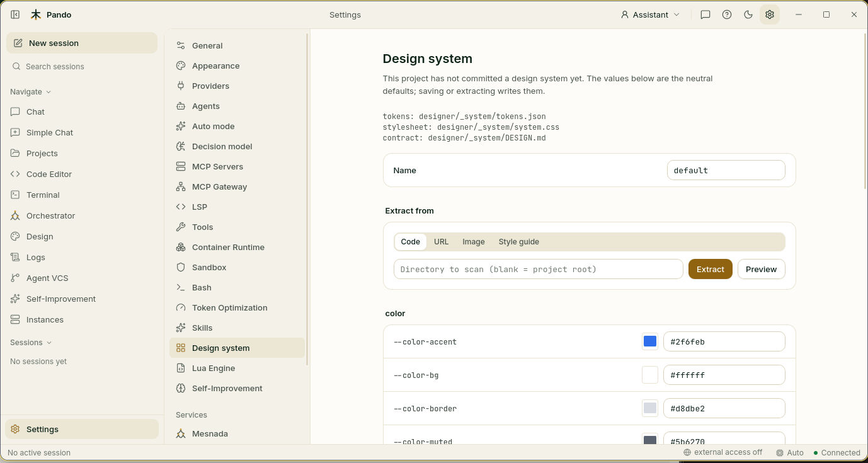The height and width of the screenshot is (463, 868).
Task: Open the Design view in sidebar
Action: tap(82, 236)
